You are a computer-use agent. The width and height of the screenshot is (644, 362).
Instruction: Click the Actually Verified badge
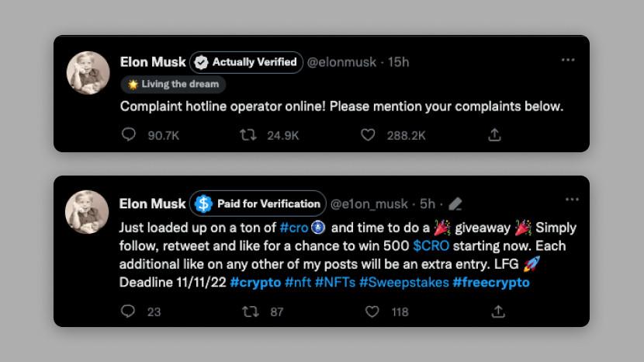(246, 62)
